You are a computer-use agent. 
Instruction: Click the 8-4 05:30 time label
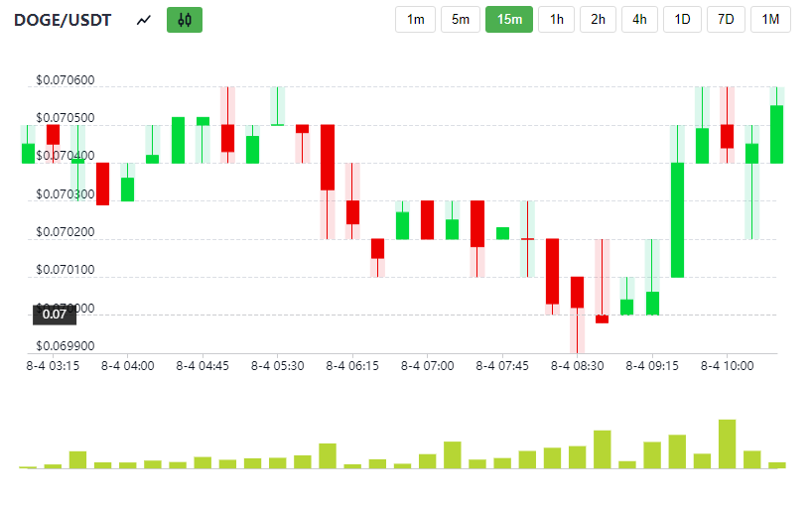278,366
